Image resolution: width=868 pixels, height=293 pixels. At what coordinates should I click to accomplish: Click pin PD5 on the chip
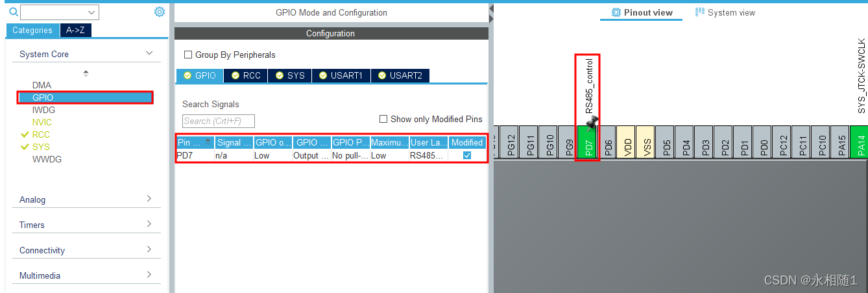pos(666,142)
